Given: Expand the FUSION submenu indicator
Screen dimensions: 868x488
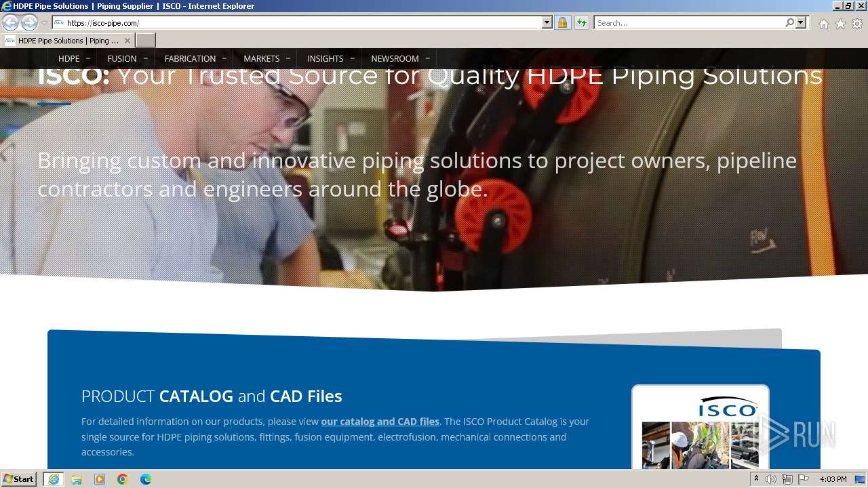Looking at the screenshot, I should 145,58.
